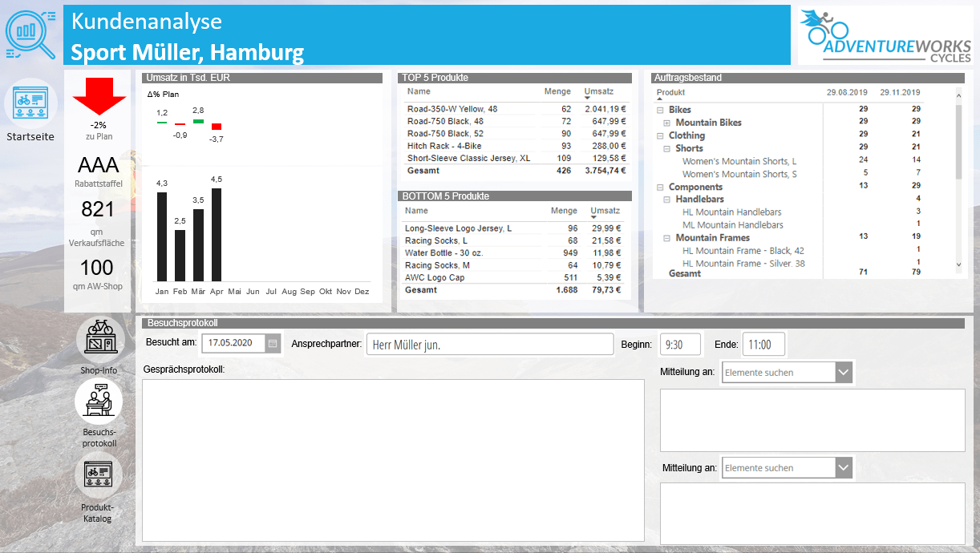980x553 pixels.
Task: Collapse the Clothing category
Action: click(660, 135)
